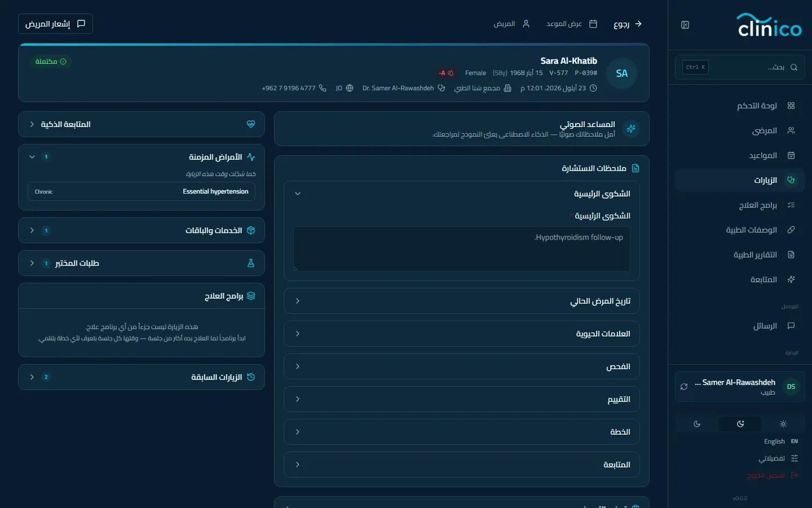
Task: Click the phone icon beside +962 7 9196 4777
Action: pyautogui.click(x=323, y=88)
